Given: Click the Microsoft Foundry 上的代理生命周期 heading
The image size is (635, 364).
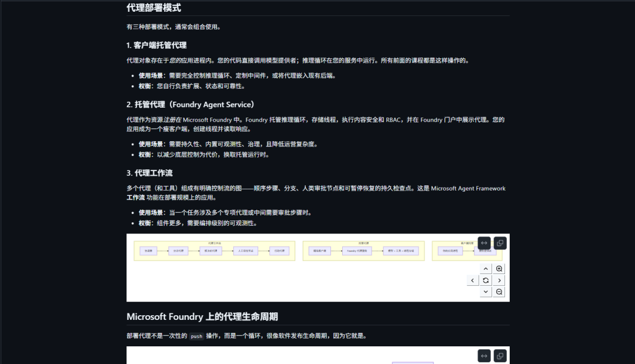Looking at the screenshot, I should pos(202,316).
